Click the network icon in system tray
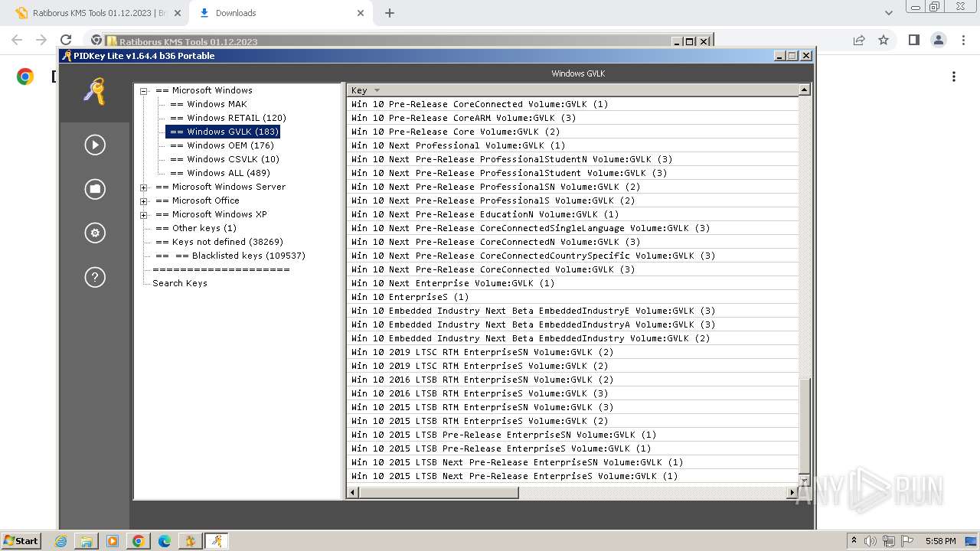 (x=889, y=541)
